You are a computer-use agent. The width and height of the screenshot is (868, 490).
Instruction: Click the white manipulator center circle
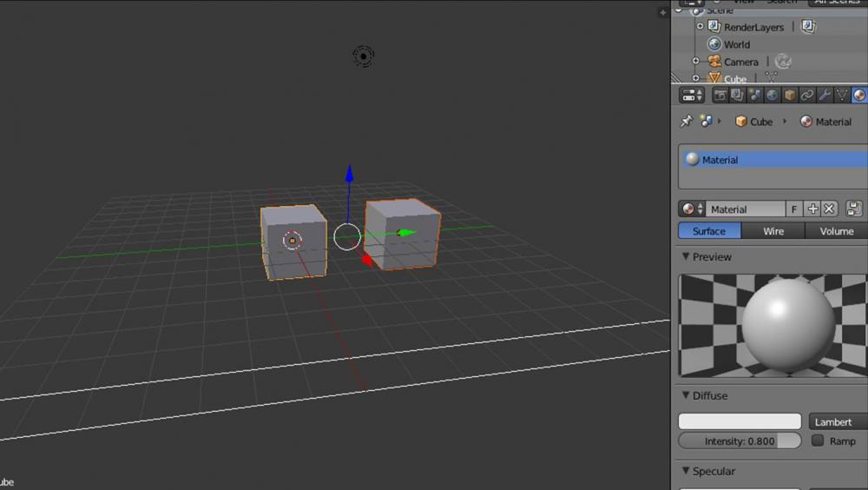tap(347, 236)
